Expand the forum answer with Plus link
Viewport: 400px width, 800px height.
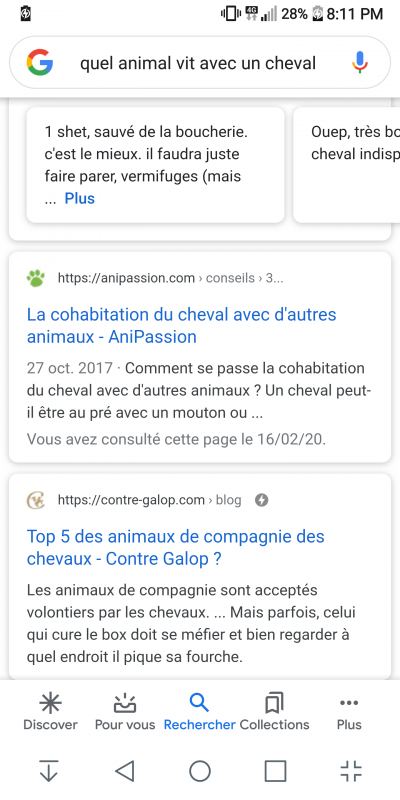click(x=80, y=198)
